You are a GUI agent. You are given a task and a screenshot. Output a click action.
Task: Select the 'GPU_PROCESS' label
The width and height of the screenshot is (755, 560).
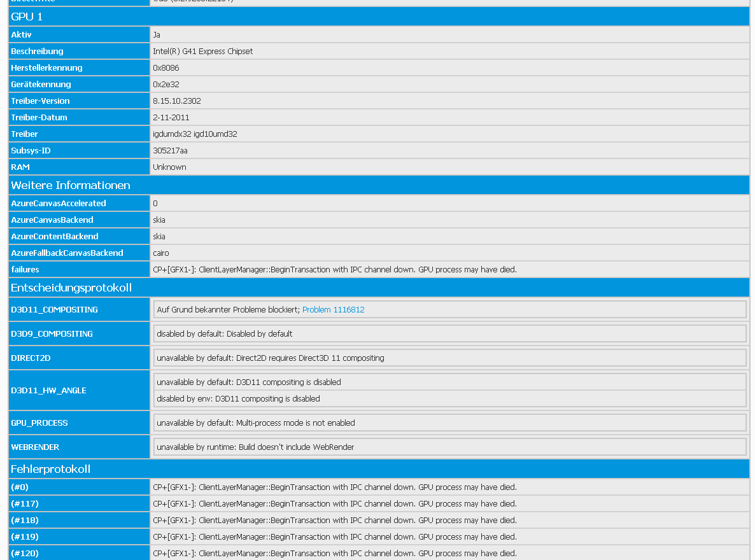39,423
